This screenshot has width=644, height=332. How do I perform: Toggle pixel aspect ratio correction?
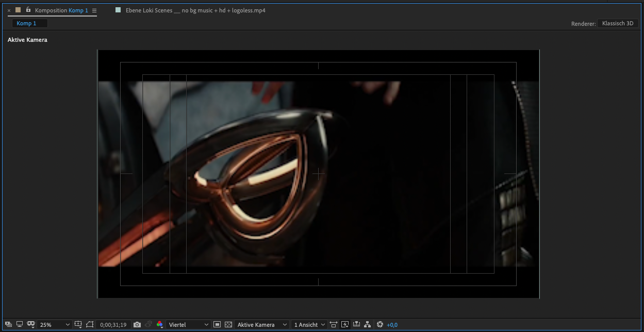tap(333, 324)
